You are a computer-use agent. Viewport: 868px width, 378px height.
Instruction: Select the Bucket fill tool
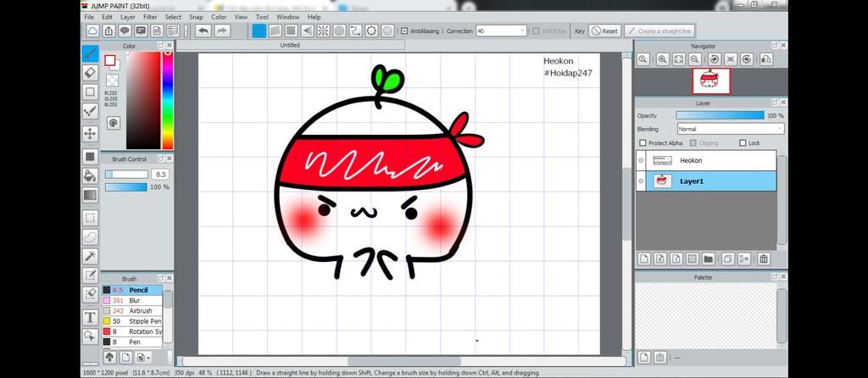coord(90,176)
